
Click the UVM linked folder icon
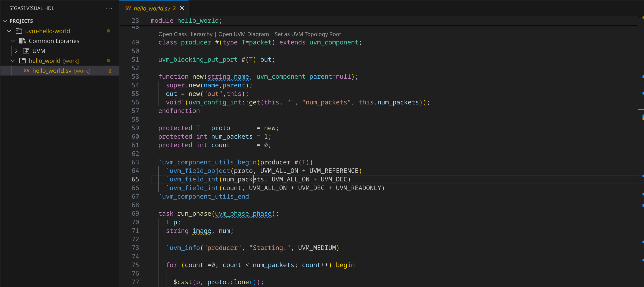[26, 51]
